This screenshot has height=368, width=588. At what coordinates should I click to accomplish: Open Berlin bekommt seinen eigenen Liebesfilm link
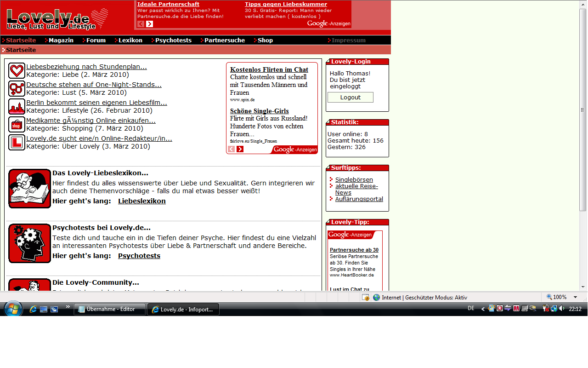[x=96, y=103]
